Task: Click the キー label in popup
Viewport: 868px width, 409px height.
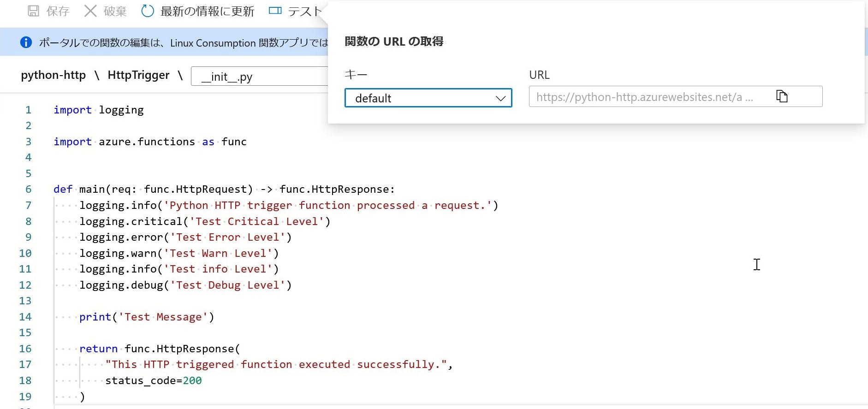Action: (x=356, y=74)
